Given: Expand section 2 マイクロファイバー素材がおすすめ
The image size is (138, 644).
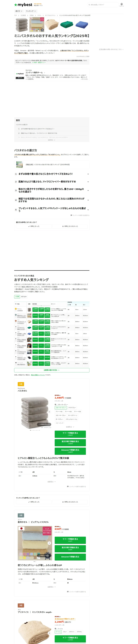Looking at the screenshot, I should 52,182.
